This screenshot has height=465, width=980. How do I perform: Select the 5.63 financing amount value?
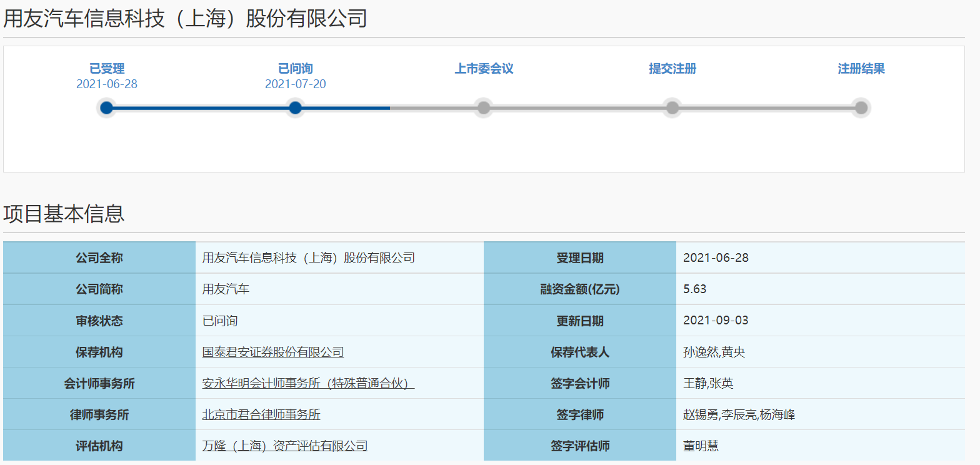[695, 289]
